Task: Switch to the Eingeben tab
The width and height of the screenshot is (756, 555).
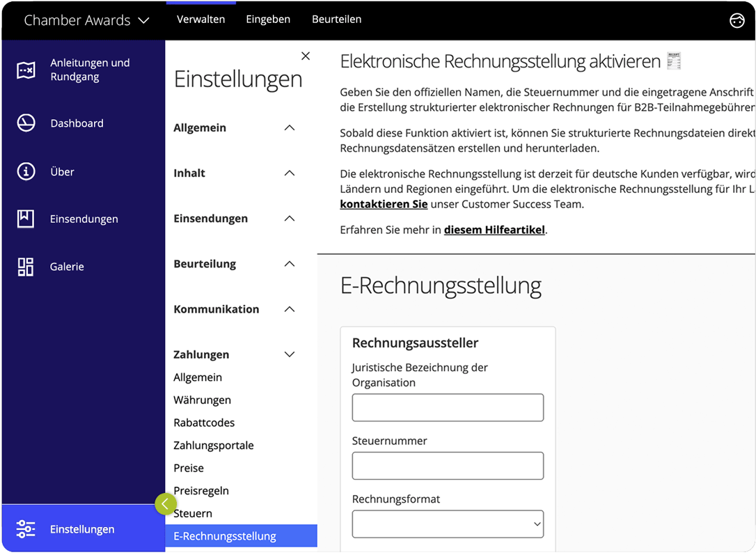Action: click(x=268, y=19)
